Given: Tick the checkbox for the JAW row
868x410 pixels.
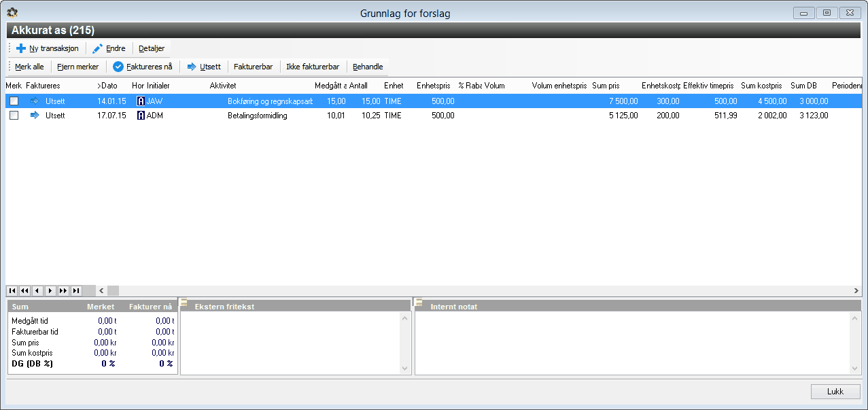Looking at the screenshot, I should (x=14, y=101).
